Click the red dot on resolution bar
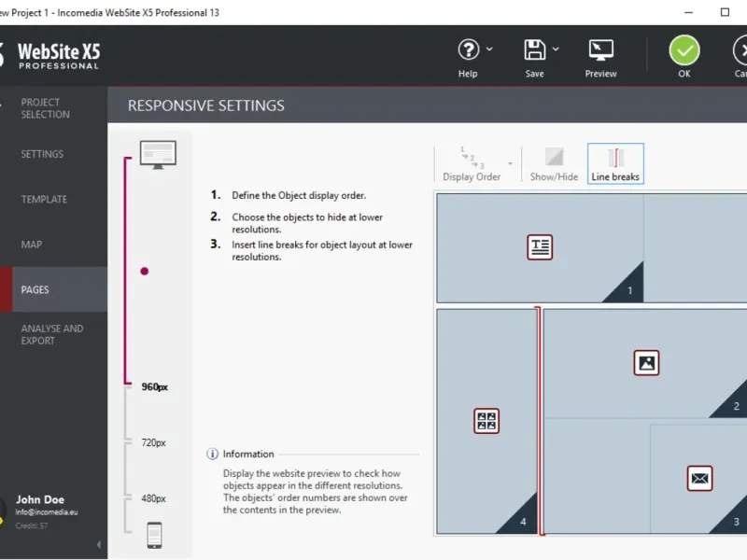 [145, 272]
